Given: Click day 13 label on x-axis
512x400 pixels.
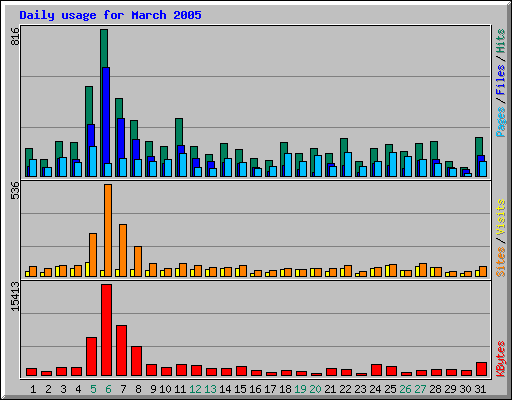Looking at the screenshot, I should click(210, 389).
